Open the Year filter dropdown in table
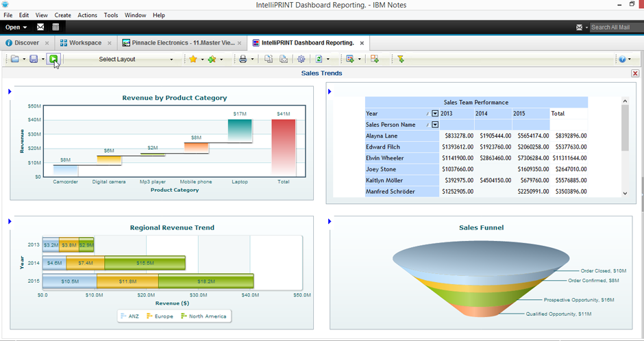The height and width of the screenshot is (341, 644). pyautogui.click(x=434, y=114)
